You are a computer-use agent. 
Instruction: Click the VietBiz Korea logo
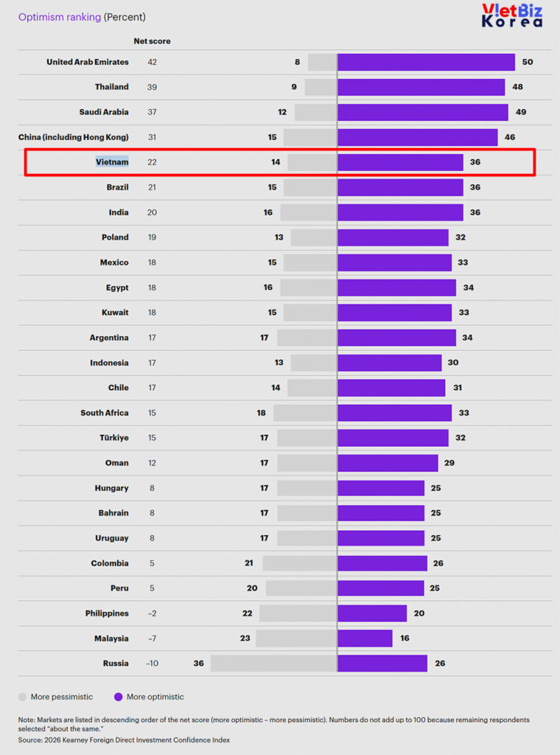click(x=511, y=15)
